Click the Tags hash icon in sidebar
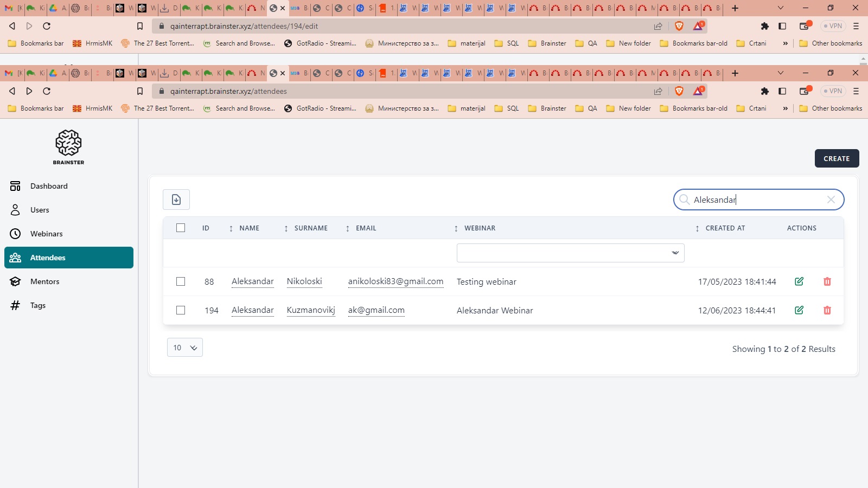This screenshot has height=488, width=868. click(15, 305)
